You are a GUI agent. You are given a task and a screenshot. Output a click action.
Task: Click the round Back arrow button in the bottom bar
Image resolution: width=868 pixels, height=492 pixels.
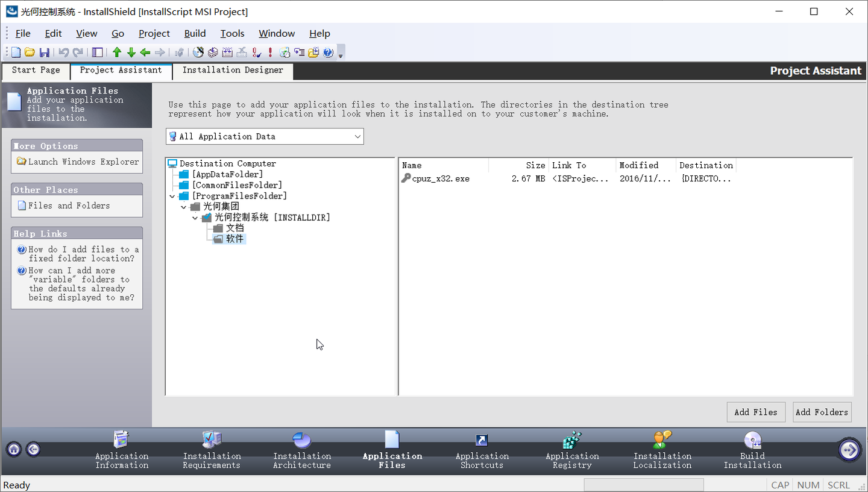tap(34, 449)
